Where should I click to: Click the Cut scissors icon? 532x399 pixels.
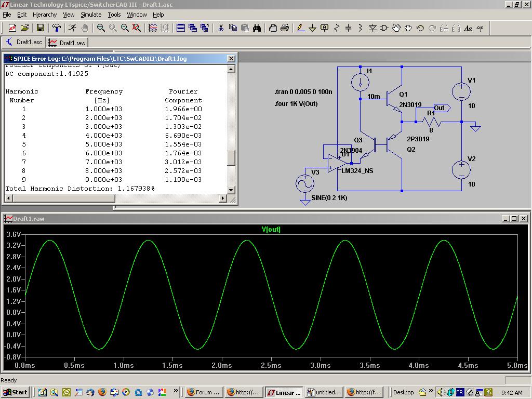pos(221,28)
